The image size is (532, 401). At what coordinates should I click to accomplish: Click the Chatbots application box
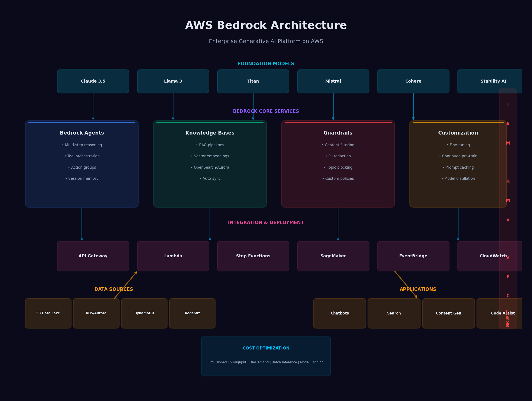pos(339,313)
